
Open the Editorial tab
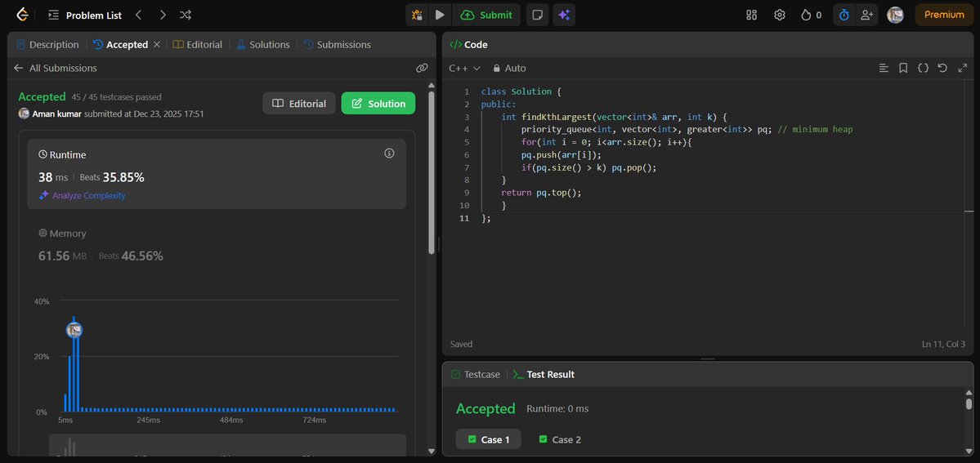point(198,44)
